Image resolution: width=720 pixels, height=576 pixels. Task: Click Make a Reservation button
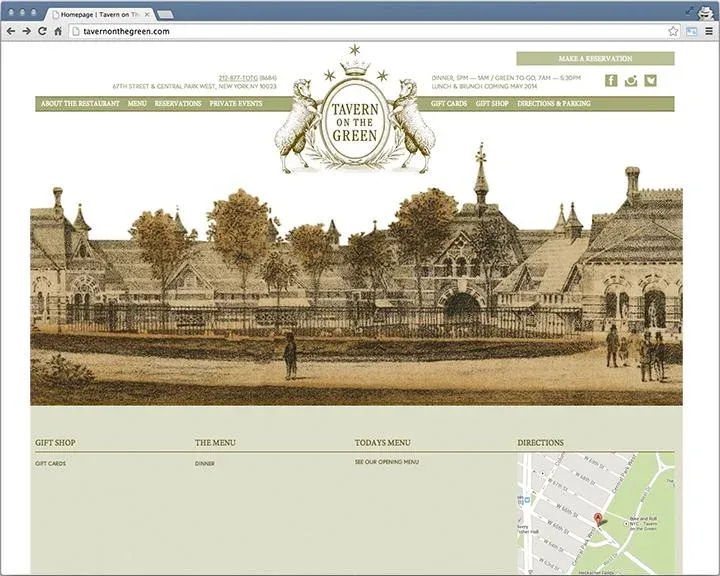pos(595,59)
